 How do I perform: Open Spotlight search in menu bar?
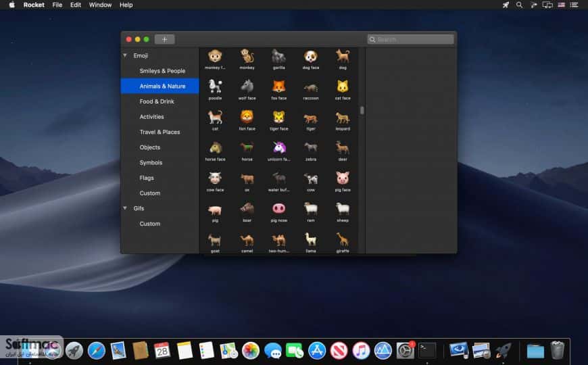pos(519,5)
